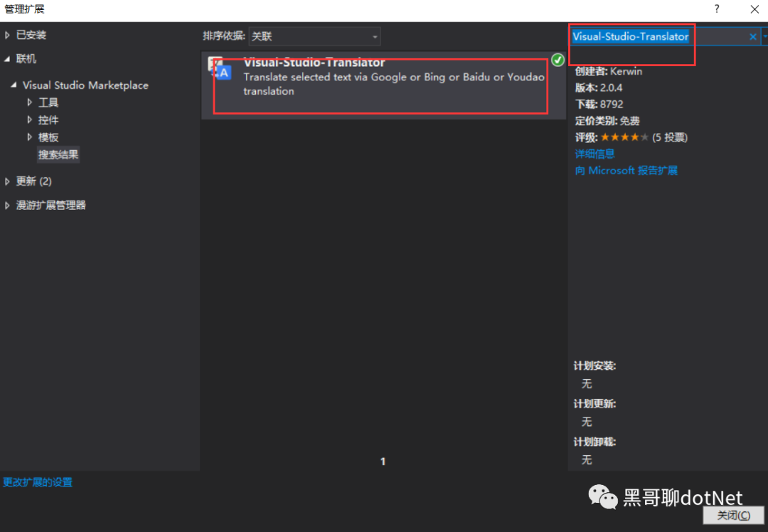The image size is (768, 532).
Task: Select the 联机 label
Action: pyautogui.click(x=26, y=59)
